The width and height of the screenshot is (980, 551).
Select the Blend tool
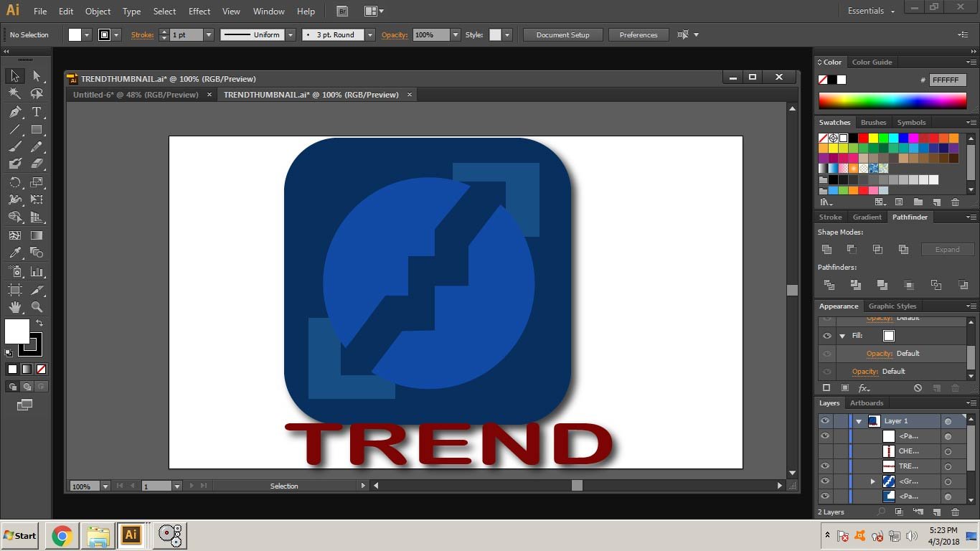point(37,253)
